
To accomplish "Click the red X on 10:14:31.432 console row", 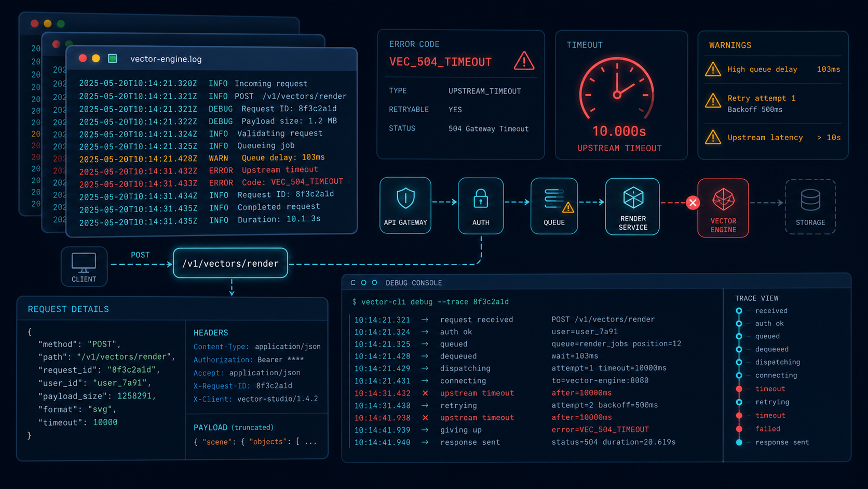I will [x=425, y=393].
